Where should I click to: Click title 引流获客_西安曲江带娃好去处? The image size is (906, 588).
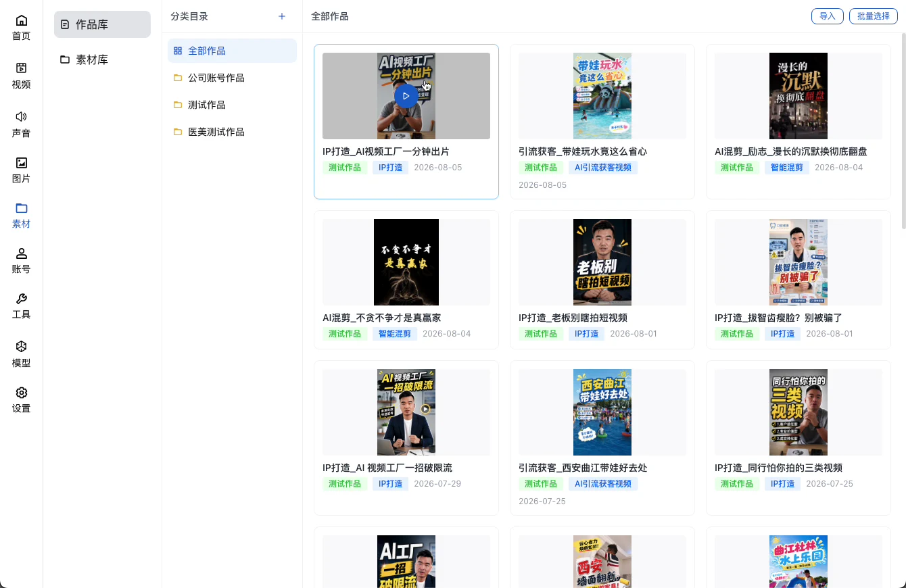point(583,468)
